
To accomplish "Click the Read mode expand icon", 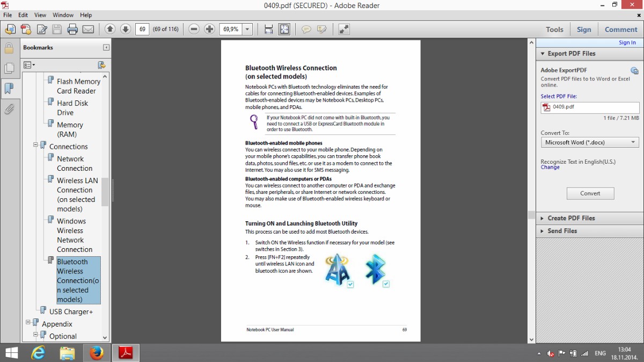I will point(344,30).
